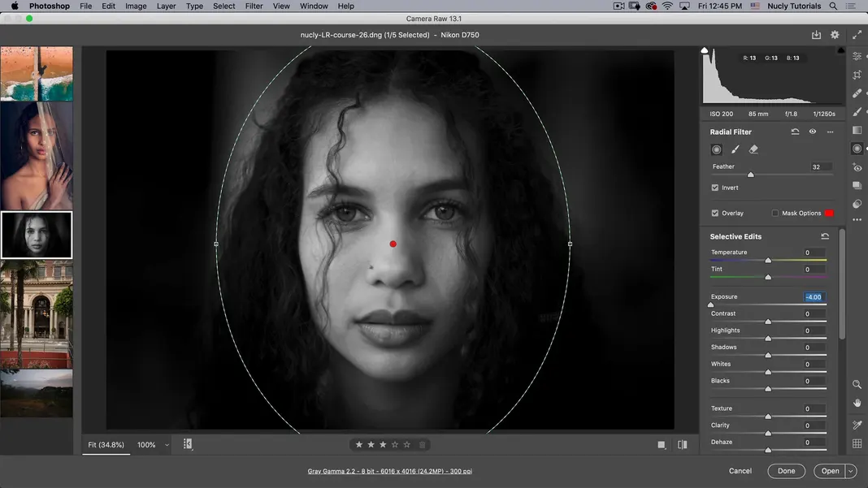Open the Filter menu
Image resolution: width=868 pixels, height=488 pixels.
254,6
